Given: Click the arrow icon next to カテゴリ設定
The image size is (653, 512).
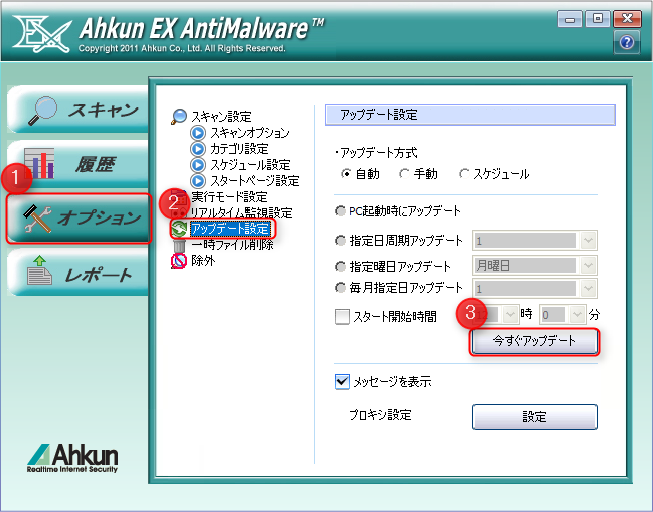Looking at the screenshot, I should point(198,149).
